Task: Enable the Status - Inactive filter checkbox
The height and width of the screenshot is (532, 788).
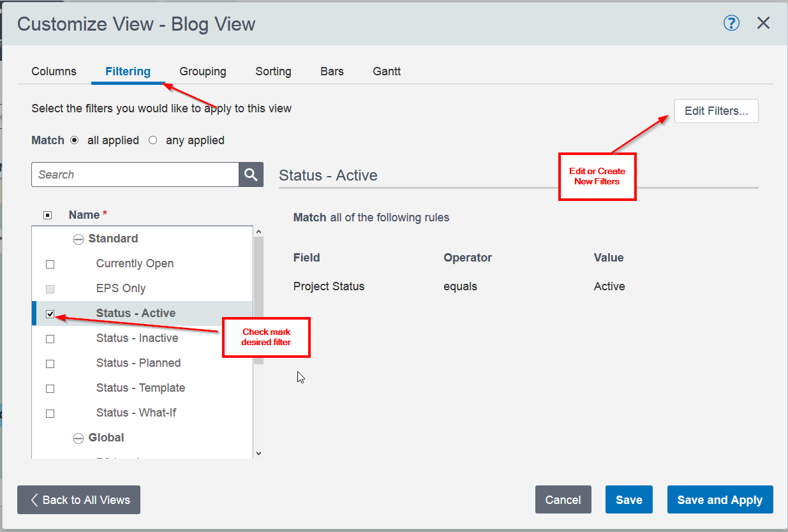Action: pos(50,339)
